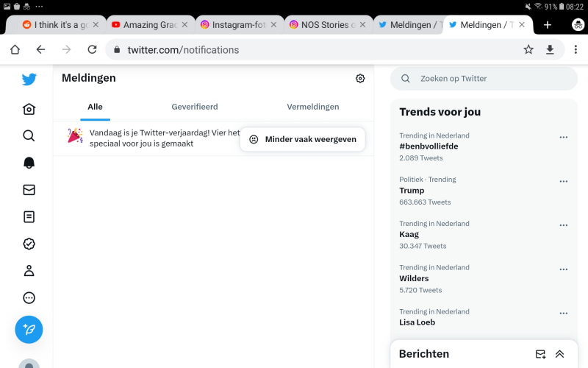Open more options for Trump trend
This screenshot has height=368, width=588.
(564, 182)
